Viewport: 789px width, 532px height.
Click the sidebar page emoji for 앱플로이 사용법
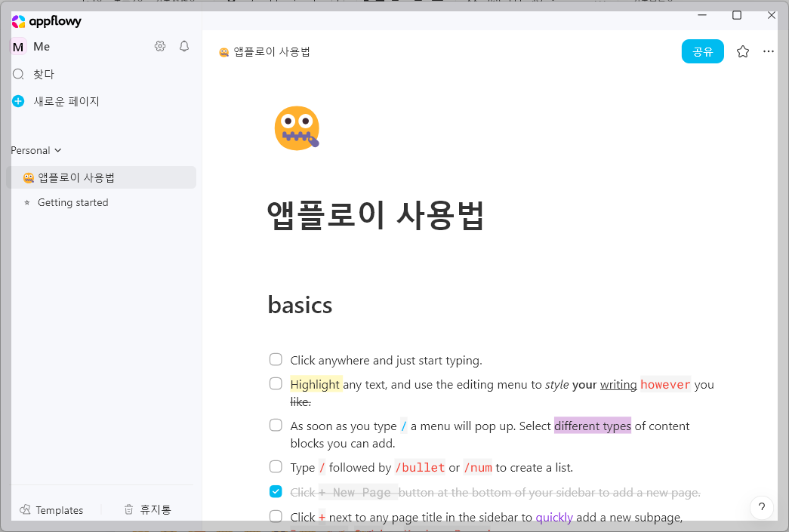click(x=29, y=177)
